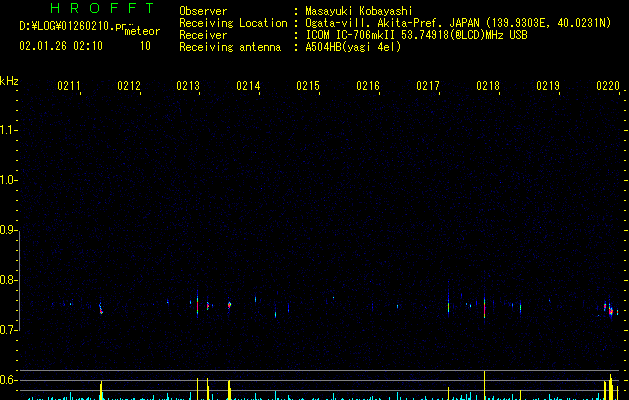The width and height of the screenshot is (629, 400).
Task: Click the 0216 time marker
Action: pos(368,86)
